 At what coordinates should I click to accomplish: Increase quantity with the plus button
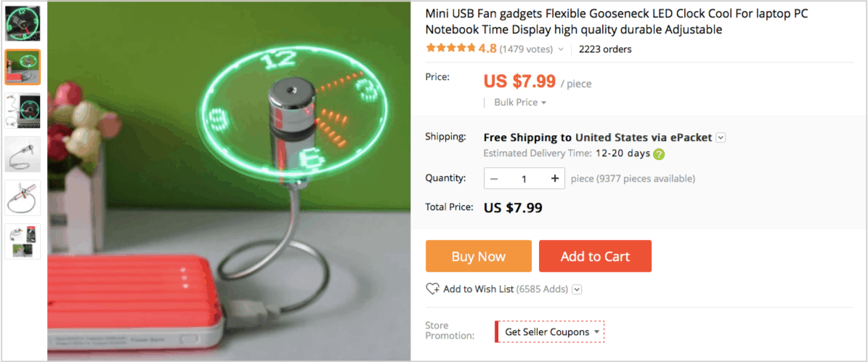click(x=555, y=179)
